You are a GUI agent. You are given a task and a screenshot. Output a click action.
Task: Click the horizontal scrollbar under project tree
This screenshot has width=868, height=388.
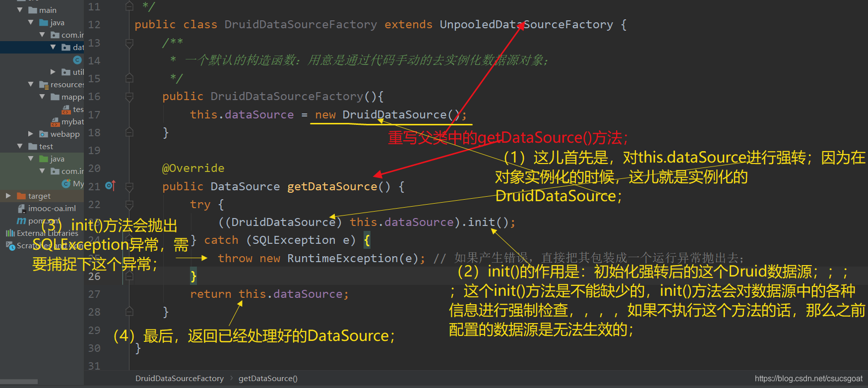pyautogui.click(x=19, y=382)
